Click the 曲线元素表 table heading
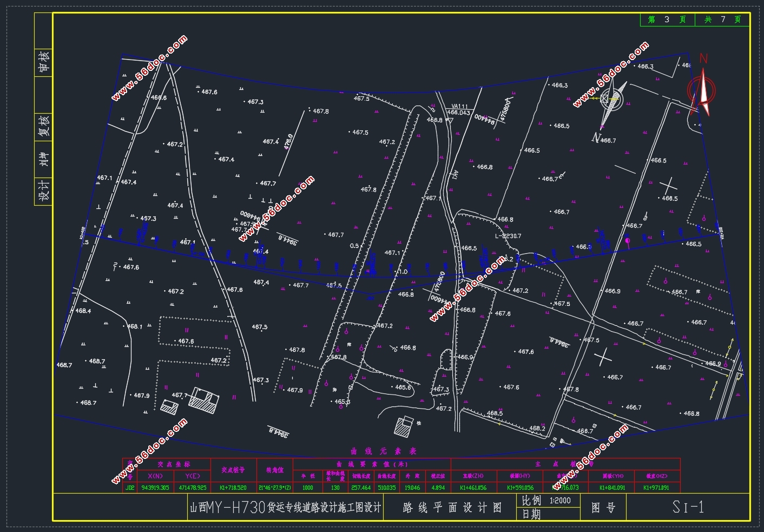The height and width of the screenshot is (532, 764). click(x=383, y=451)
